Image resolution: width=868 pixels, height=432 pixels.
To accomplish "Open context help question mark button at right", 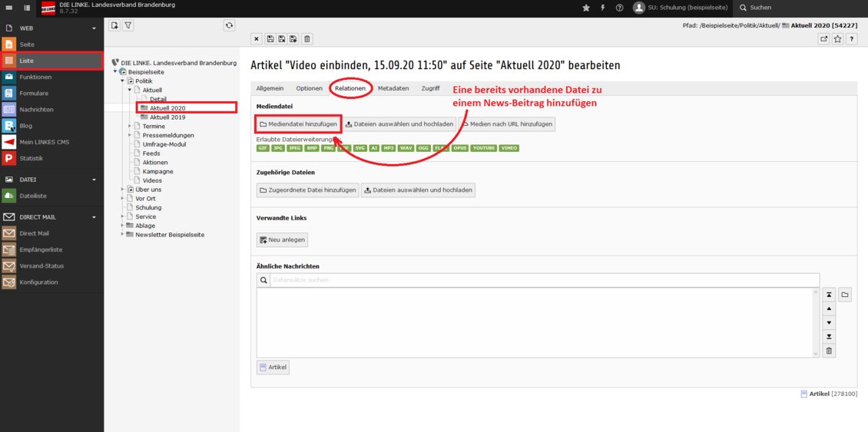I will (x=852, y=38).
